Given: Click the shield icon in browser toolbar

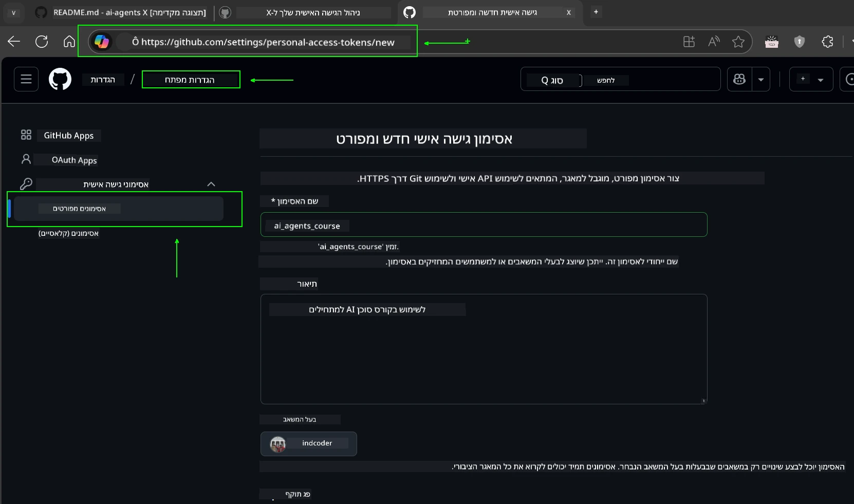Looking at the screenshot, I should pos(800,42).
